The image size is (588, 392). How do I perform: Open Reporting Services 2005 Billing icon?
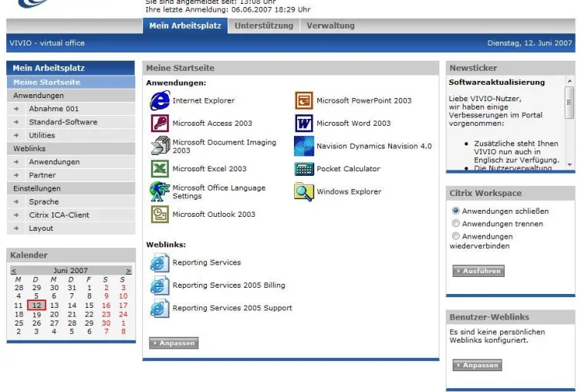(x=160, y=285)
